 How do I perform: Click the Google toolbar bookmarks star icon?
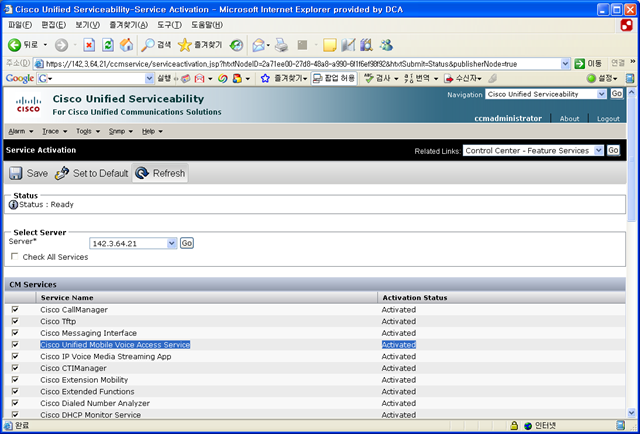[265, 78]
